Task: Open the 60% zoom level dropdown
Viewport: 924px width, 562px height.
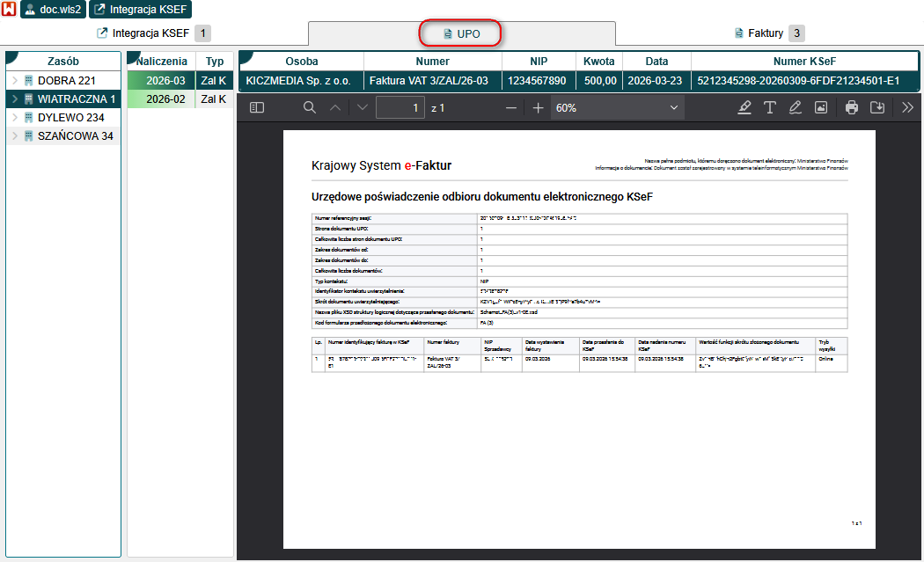Action: point(618,107)
